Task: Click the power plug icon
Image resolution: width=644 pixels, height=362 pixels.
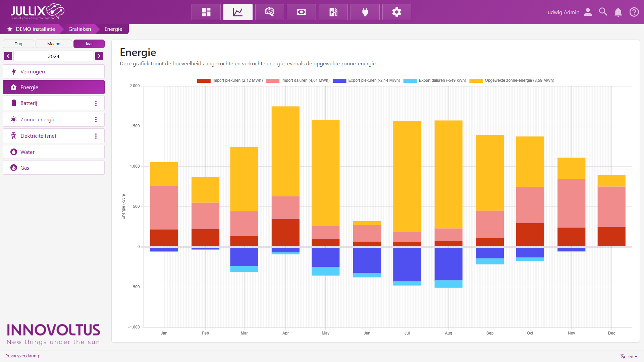Action: pos(365,12)
